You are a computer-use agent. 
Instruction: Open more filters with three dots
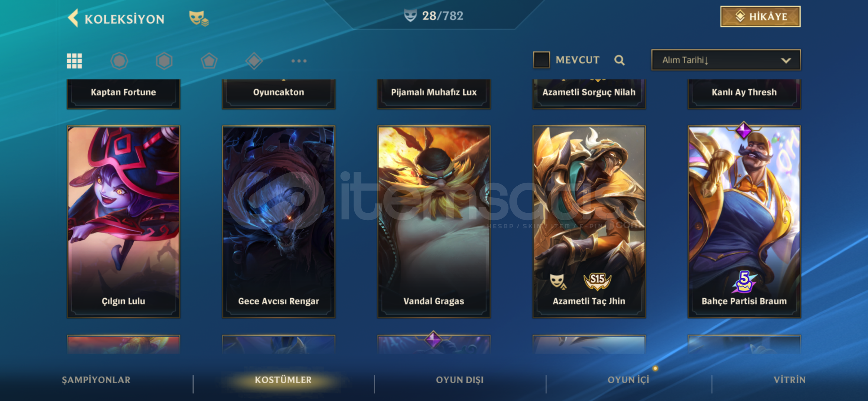click(x=299, y=61)
